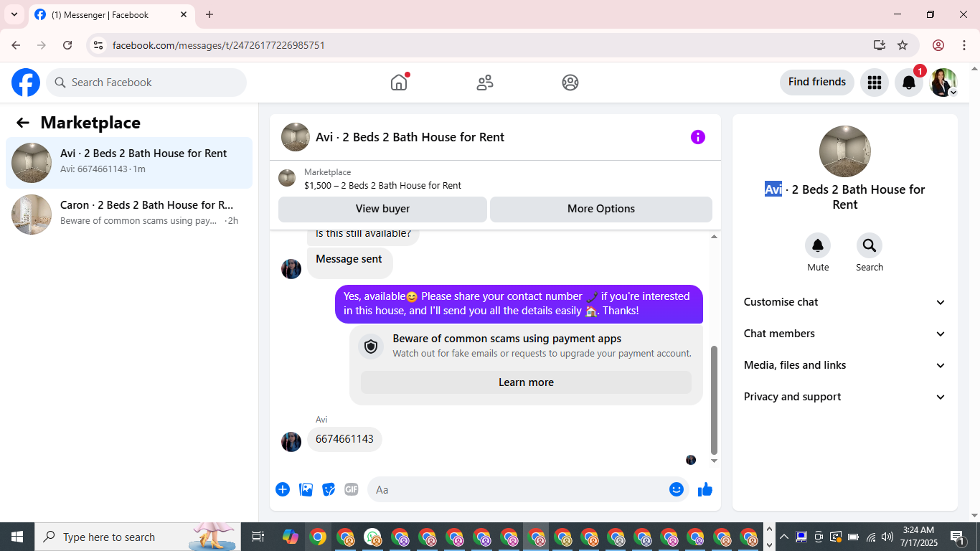Go back using the Marketplace back arrow
The width and height of the screenshot is (980, 551).
pyautogui.click(x=23, y=123)
